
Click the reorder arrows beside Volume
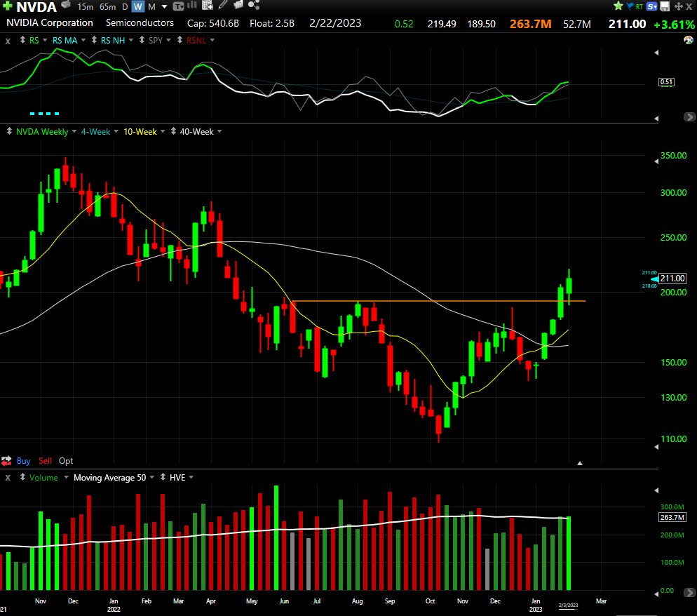22,477
